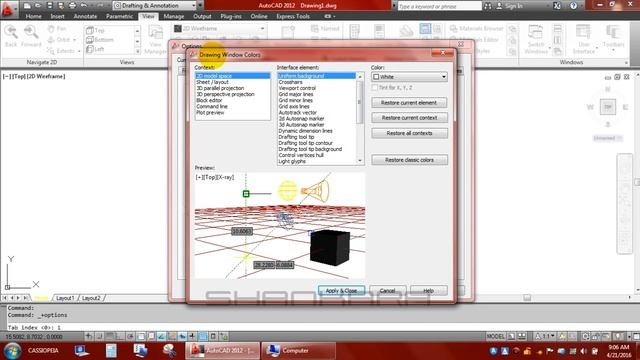Screen dimensions: 640x360
Task: Click the Restore classic colors button
Action: pos(409,160)
